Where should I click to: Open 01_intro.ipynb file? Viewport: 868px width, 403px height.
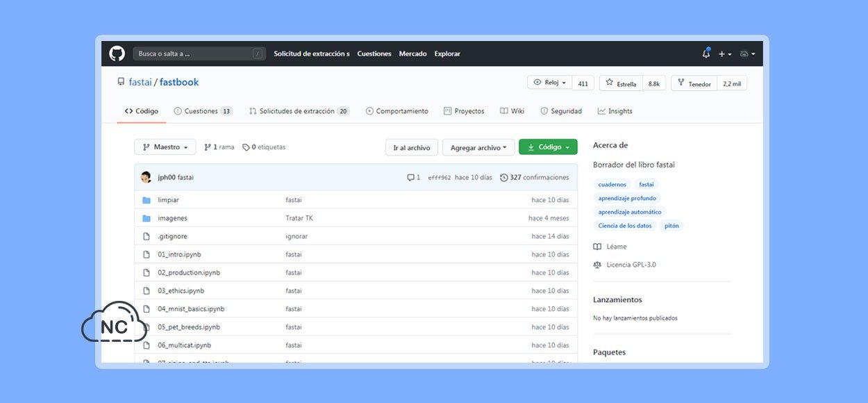click(x=179, y=254)
